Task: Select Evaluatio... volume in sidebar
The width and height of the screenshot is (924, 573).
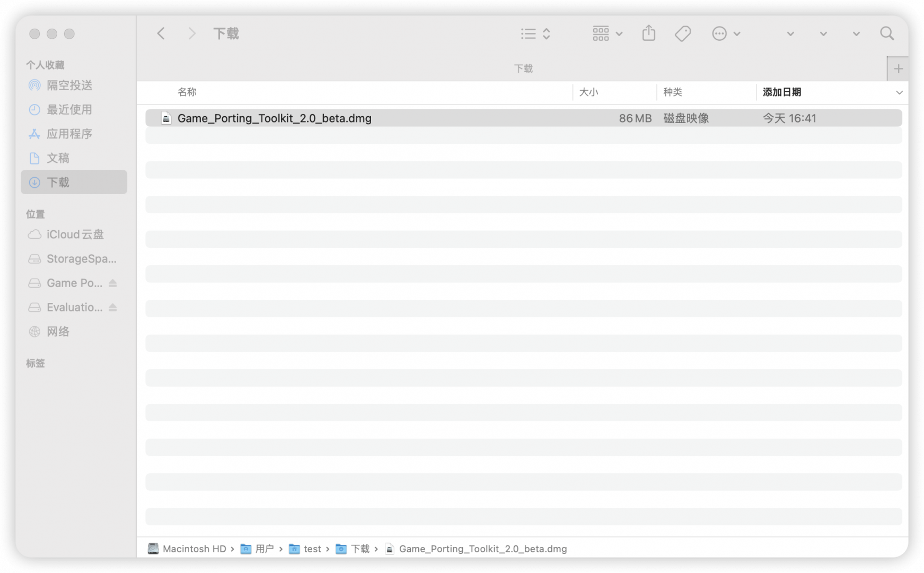Action: (74, 307)
